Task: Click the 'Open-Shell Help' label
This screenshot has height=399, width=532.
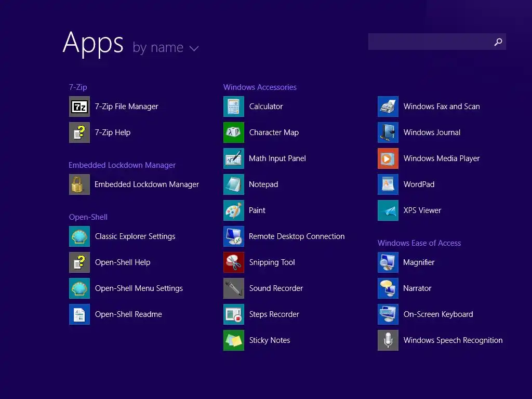Action: pyautogui.click(x=123, y=262)
